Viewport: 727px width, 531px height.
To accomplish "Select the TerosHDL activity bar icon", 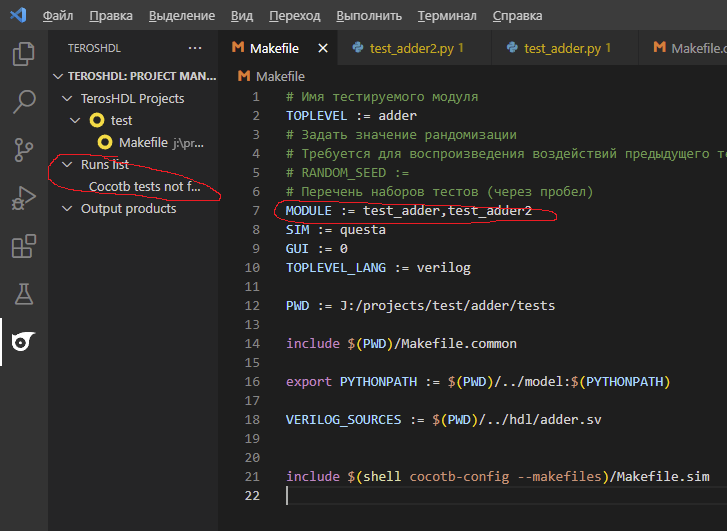I will [x=23, y=342].
